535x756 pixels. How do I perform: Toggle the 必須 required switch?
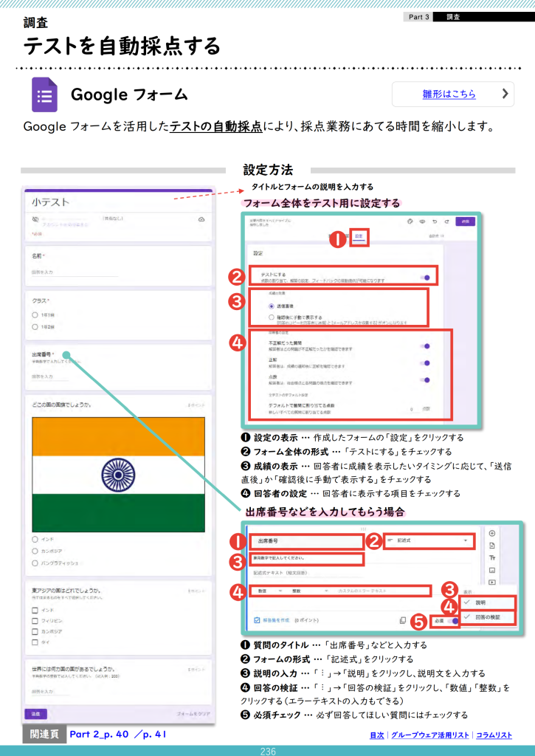point(453,621)
